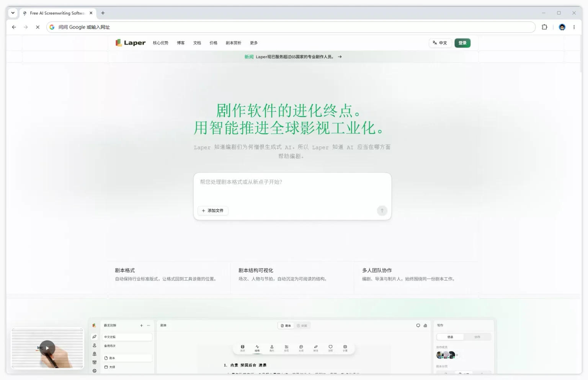Submit prompt with the up-arrow send button
Viewport: 588px width, 380px height.
(382, 210)
